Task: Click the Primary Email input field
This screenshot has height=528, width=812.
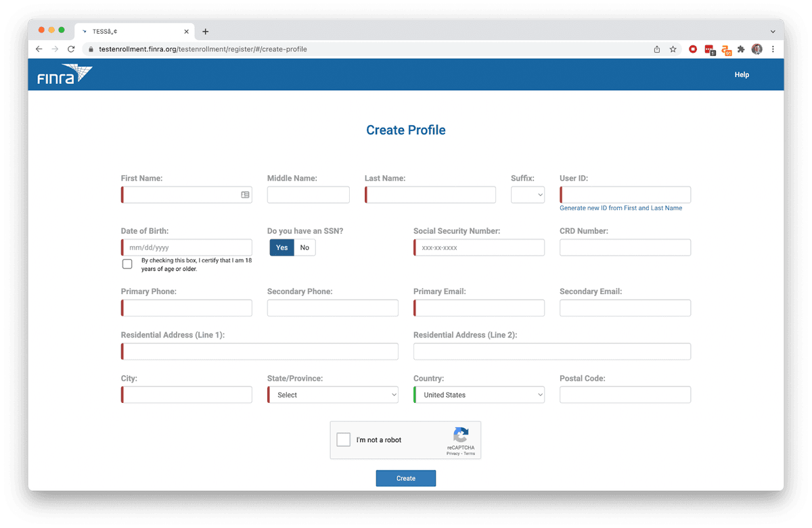Action: (479, 308)
